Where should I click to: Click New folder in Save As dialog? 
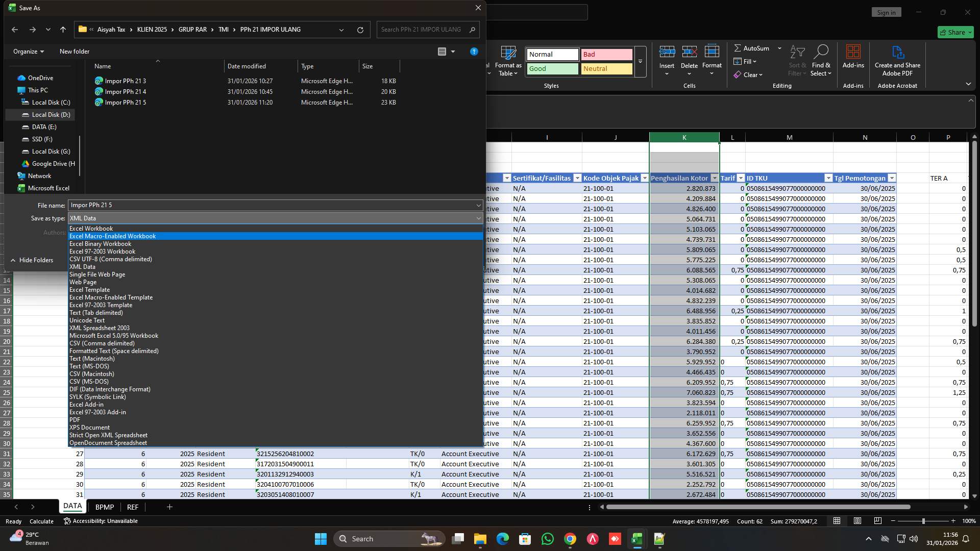tap(75, 51)
